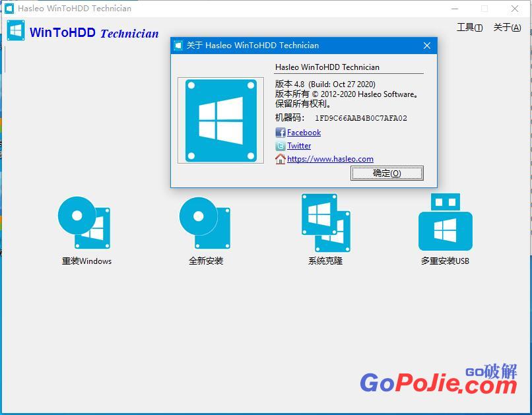Click the Facebook icon in About dialog
The width and height of the screenshot is (532, 415).
[x=281, y=132]
